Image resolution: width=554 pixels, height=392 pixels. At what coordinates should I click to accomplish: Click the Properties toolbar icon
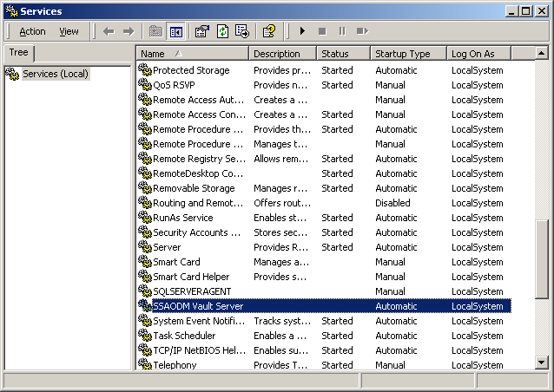(202, 31)
